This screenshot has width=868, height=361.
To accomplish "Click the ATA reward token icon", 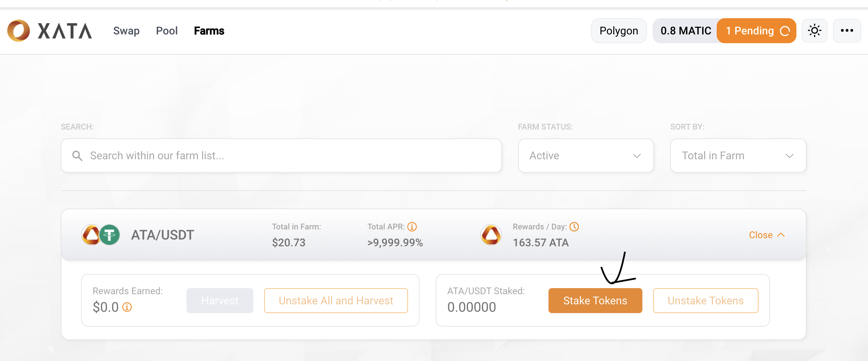I will [x=491, y=235].
